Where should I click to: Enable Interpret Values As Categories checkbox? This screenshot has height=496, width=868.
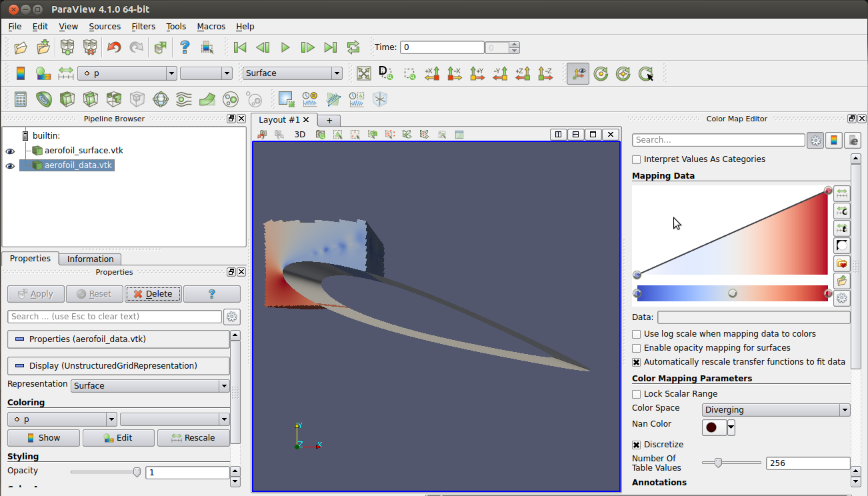(x=637, y=159)
